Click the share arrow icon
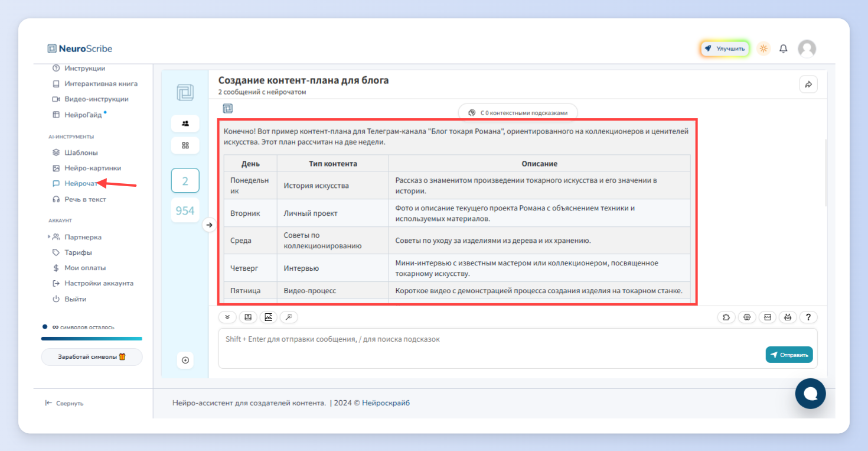The height and width of the screenshot is (451, 868). (808, 85)
